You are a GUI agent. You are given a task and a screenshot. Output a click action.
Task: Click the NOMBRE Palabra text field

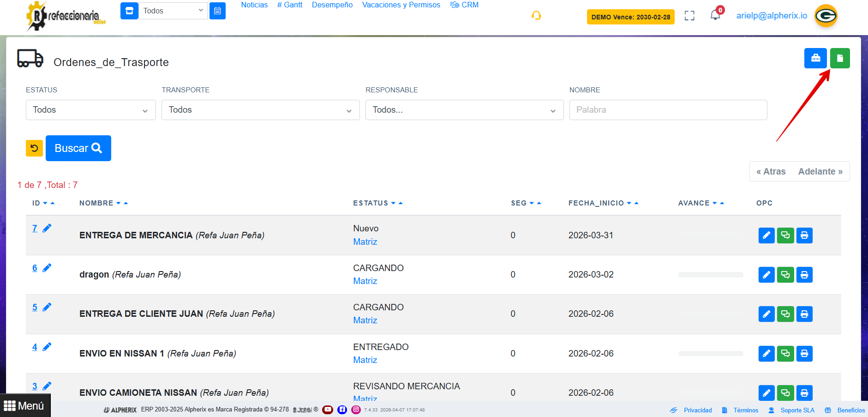tap(668, 110)
